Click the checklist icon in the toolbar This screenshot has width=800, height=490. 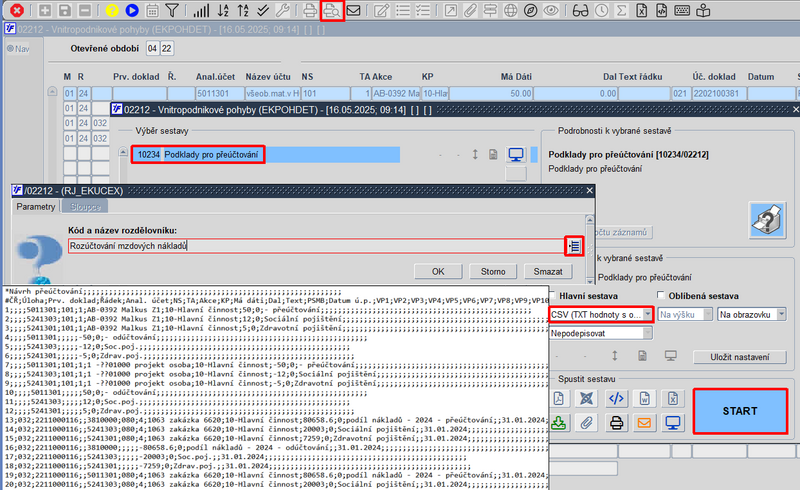tap(423, 10)
